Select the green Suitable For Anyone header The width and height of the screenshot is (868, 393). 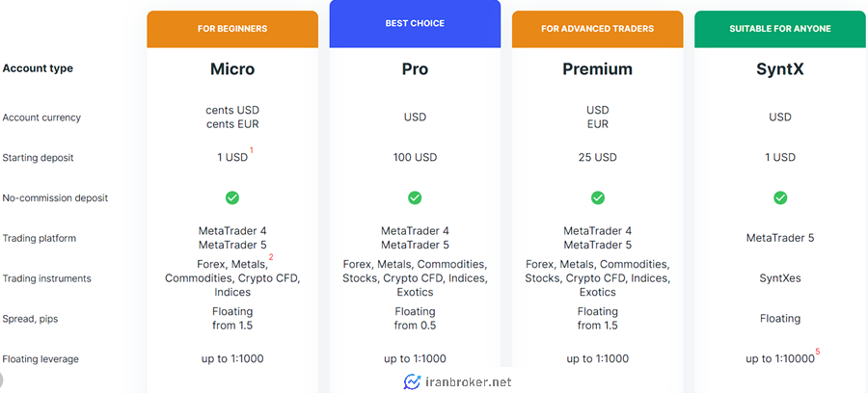780,29
